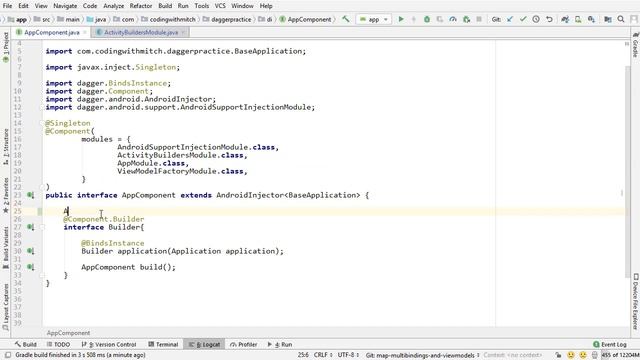Click the AppComponent breadcrumb in navigation bar

coord(306,19)
